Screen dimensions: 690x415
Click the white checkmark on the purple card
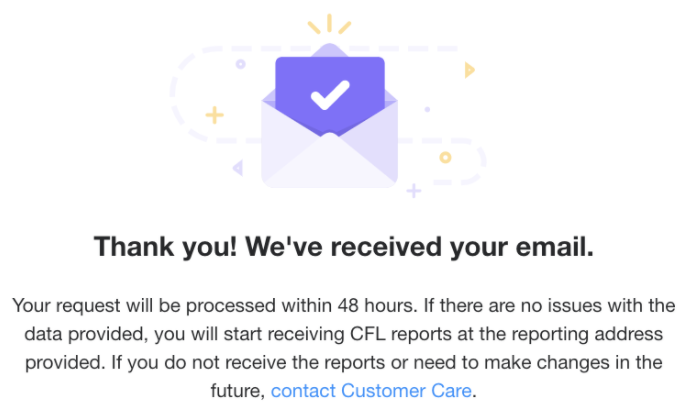330,95
